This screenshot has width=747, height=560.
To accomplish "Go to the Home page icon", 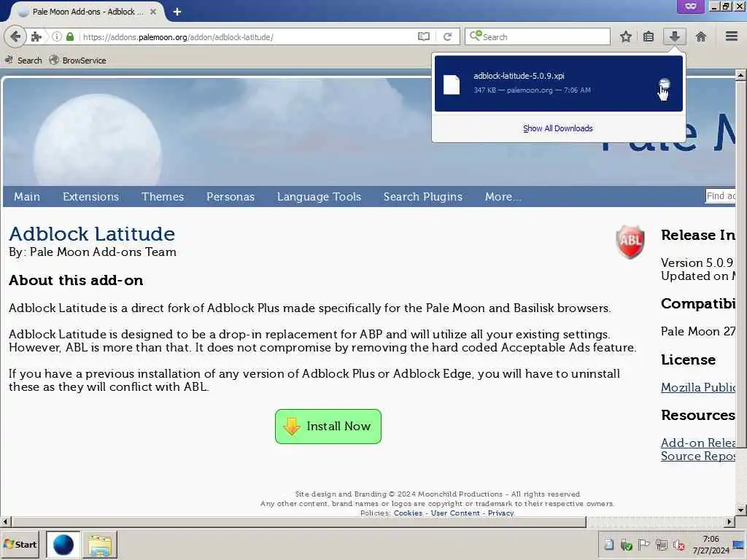I will click(701, 36).
